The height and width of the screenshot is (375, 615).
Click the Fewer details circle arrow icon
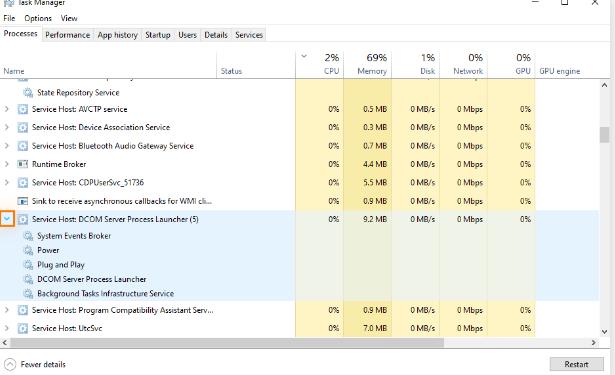pyautogui.click(x=10, y=364)
